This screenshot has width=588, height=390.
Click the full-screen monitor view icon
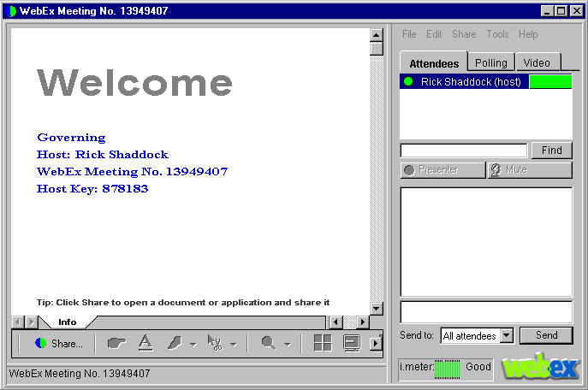(352, 343)
